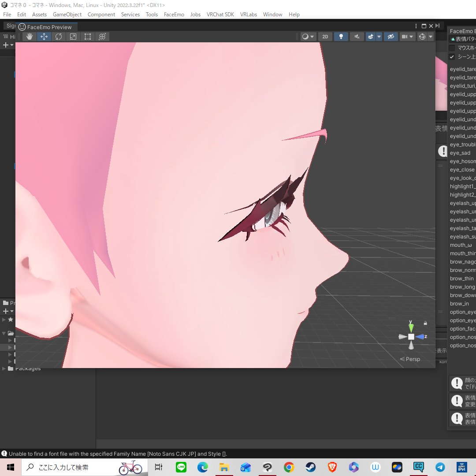Viewport: 476px width, 476px height.
Task: Open FaceEmo Preview window options menu
Action: 416,26
